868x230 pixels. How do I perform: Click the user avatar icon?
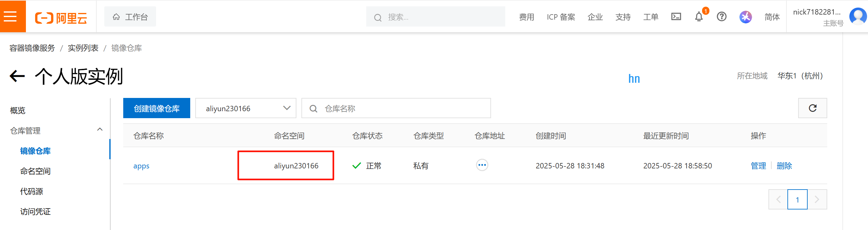[x=858, y=16]
